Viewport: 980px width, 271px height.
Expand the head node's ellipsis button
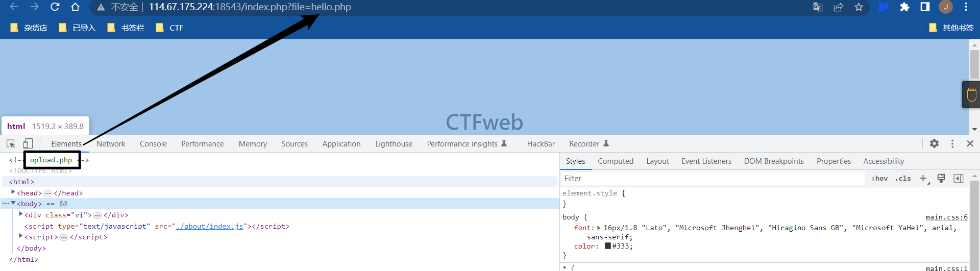coord(47,193)
